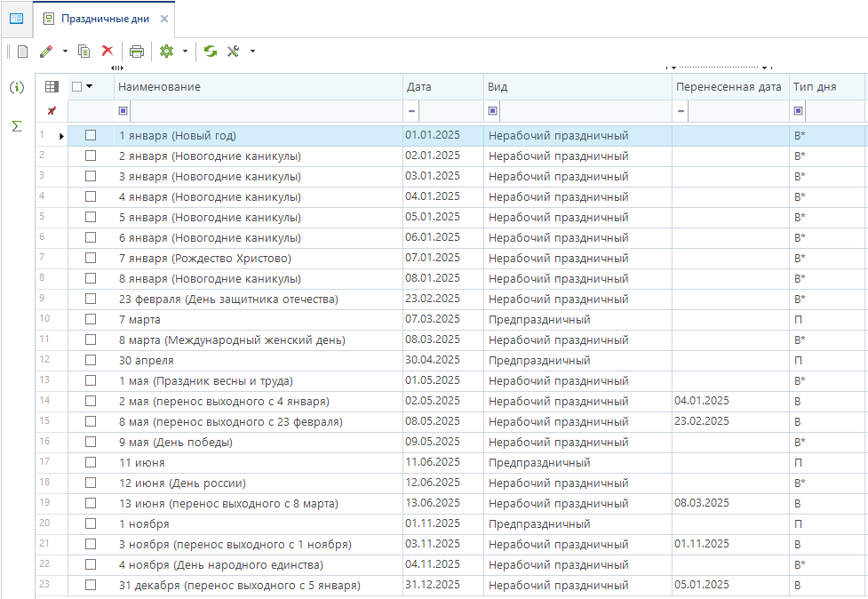The height and width of the screenshot is (599, 868).
Task: Open the dropdown beside the tools wrench icon
Action: [x=252, y=52]
